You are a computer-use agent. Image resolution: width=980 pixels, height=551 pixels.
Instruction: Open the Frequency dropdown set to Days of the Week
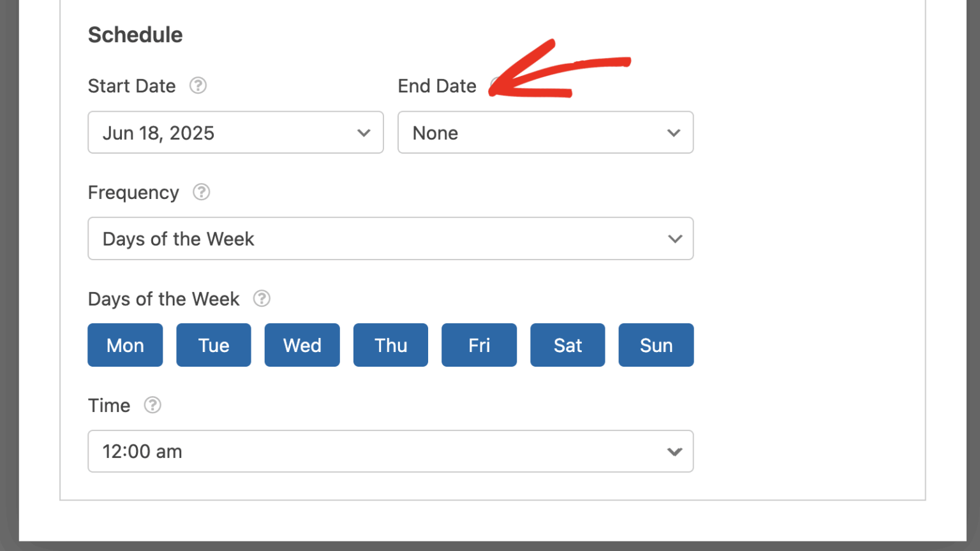[x=390, y=239]
